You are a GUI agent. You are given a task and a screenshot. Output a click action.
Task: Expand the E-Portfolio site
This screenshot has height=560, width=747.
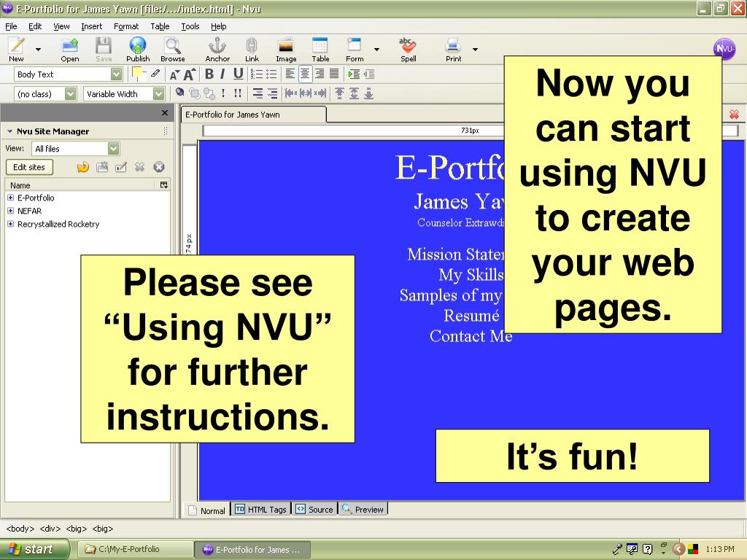10,197
